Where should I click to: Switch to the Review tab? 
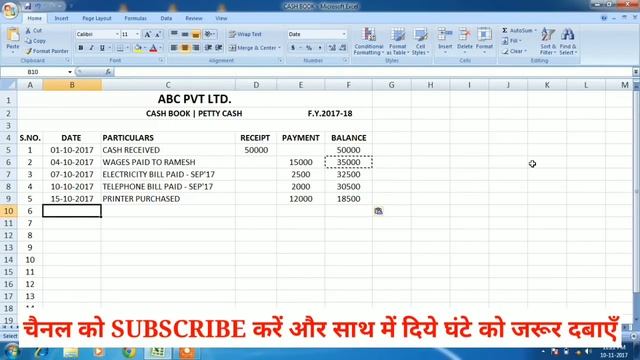(193, 18)
